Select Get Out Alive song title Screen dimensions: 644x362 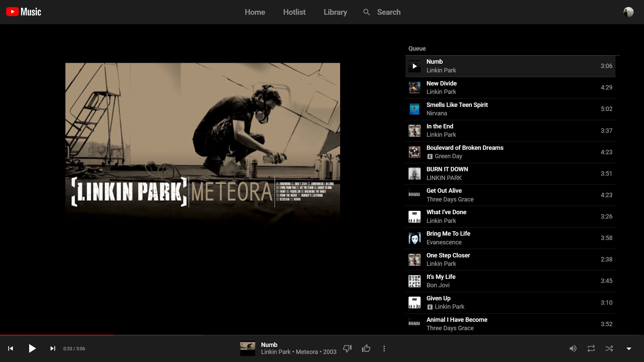(x=444, y=191)
